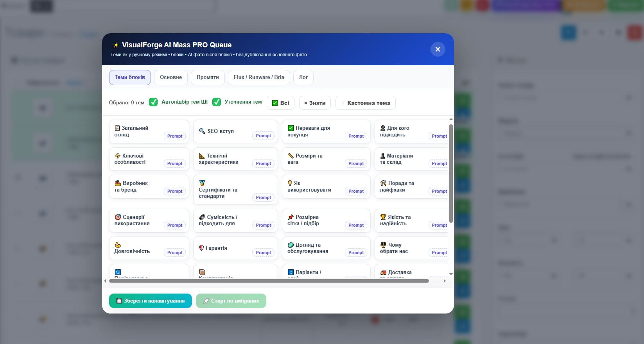Click the truck icon on Доставка card
The width and height of the screenshot is (644, 344).
[383, 272]
